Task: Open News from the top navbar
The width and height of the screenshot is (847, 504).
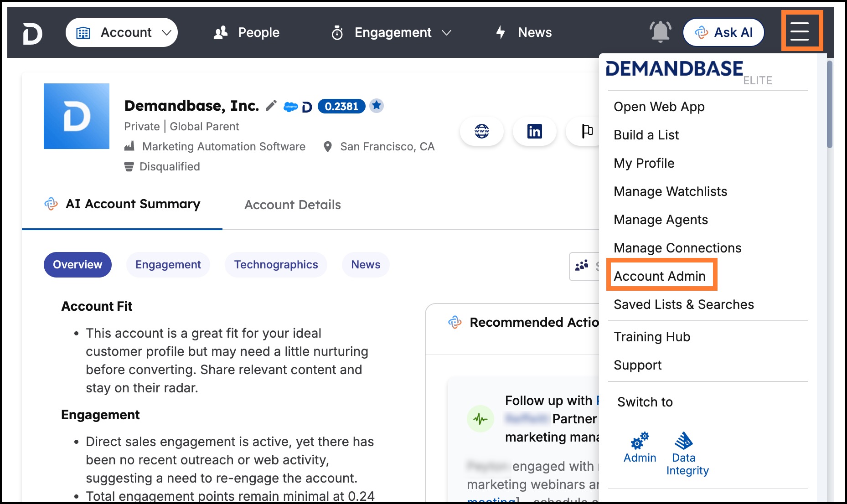Action: (x=524, y=32)
